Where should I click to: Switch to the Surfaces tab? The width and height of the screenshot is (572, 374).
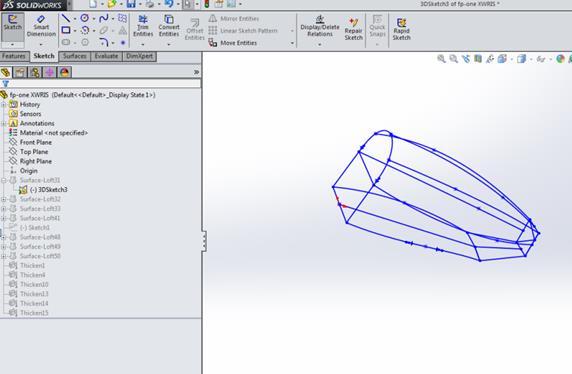[x=74, y=56]
